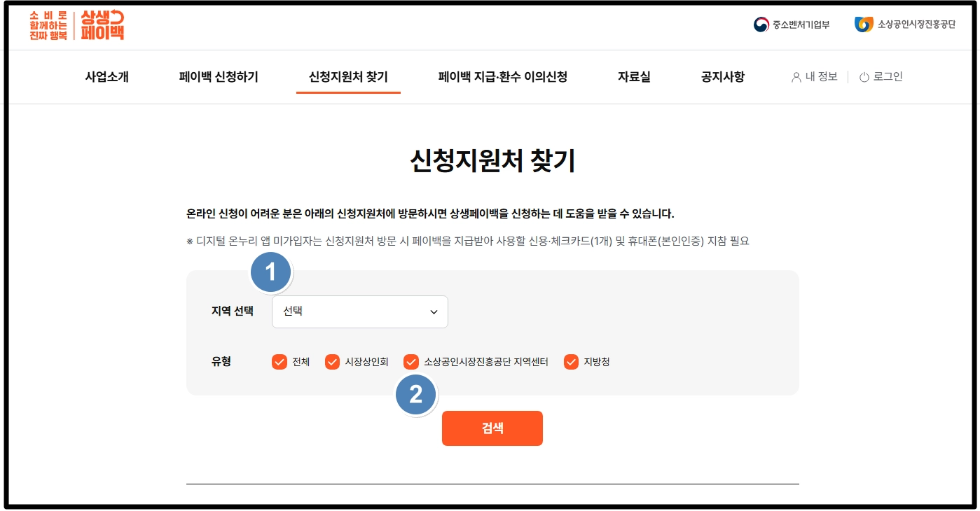This screenshot has height=511, width=980.
Task: Uncheck the 전체 checkbox
Action: coord(280,362)
